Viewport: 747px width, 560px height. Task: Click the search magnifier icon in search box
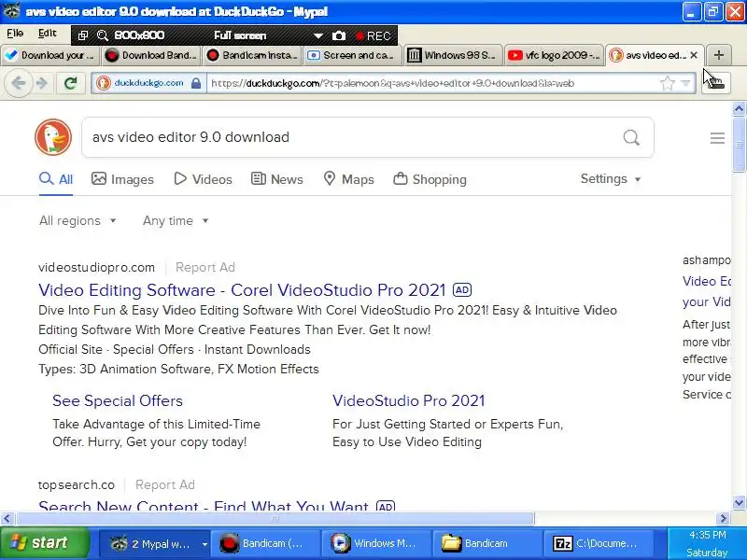(x=631, y=137)
